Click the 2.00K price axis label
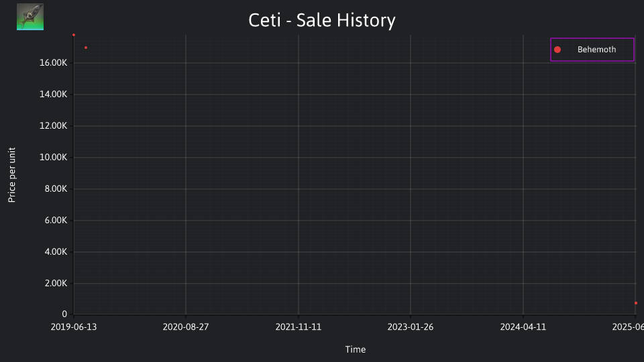 pyautogui.click(x=56, y=283)
